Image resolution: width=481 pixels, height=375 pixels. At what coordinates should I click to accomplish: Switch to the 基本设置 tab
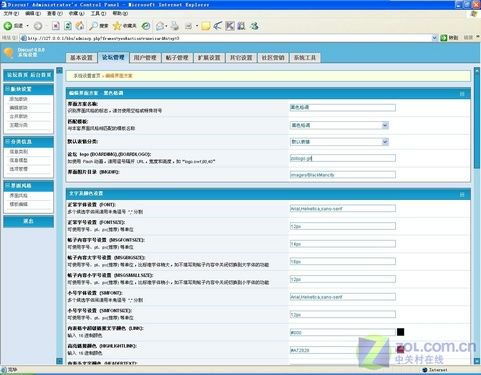point(81,58)
